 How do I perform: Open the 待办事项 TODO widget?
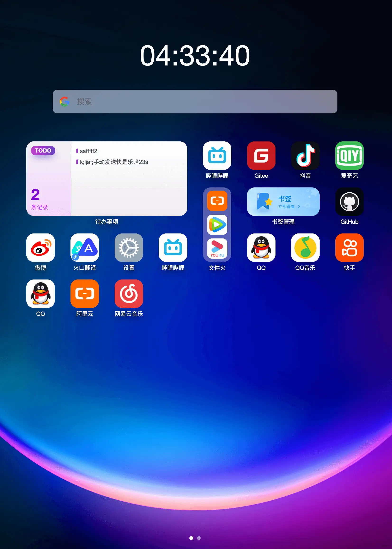click(x=107, y=180)
